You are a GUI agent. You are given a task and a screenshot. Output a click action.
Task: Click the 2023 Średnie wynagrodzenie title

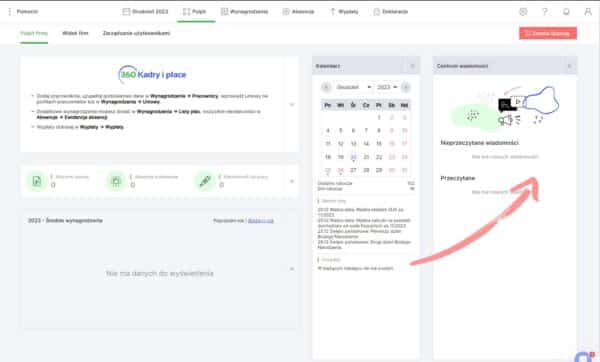tap(65, 220)
